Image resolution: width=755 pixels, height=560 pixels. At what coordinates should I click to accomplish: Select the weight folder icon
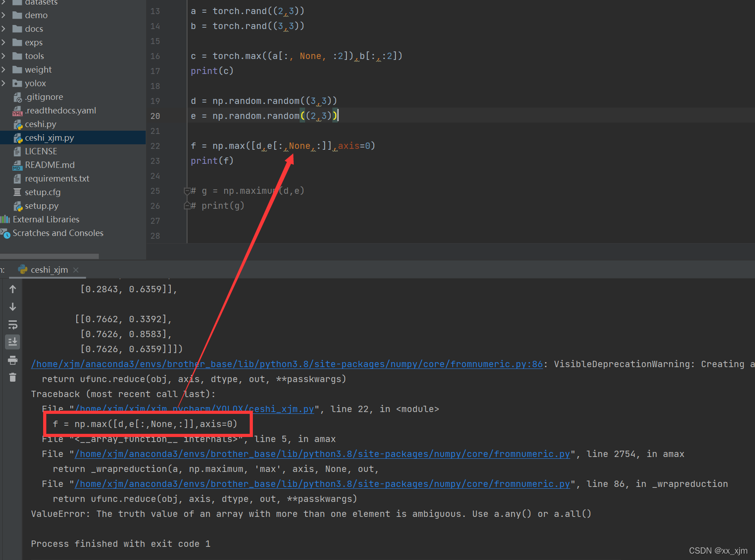[x=17, y=70]
